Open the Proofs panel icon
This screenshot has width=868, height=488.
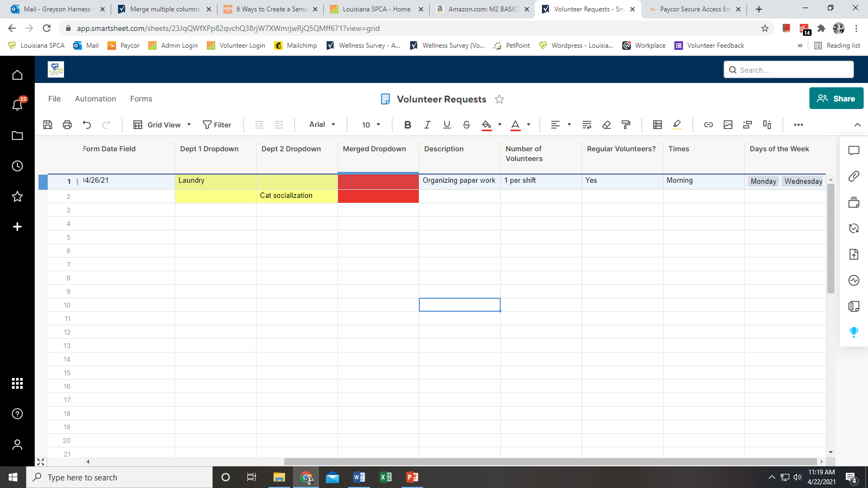coord(854,202)
